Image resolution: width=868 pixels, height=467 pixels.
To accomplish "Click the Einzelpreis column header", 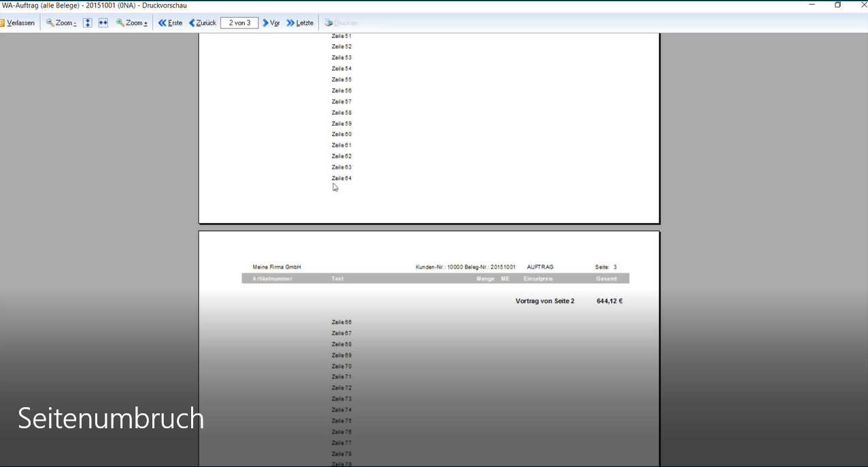I will (538, 279).
